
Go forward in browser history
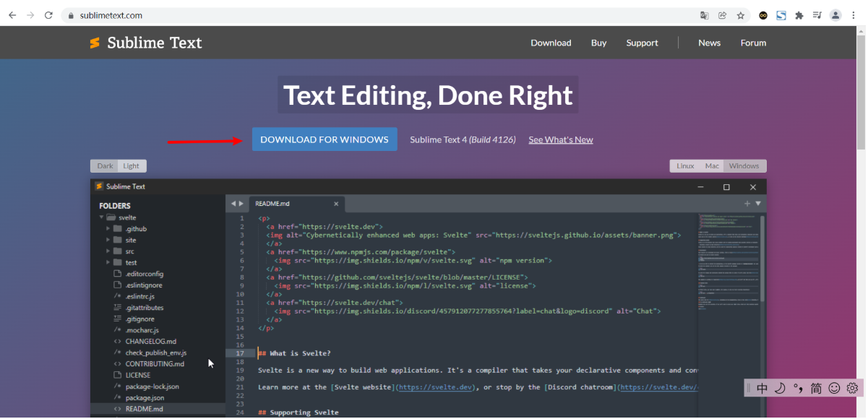click(30, 15)
